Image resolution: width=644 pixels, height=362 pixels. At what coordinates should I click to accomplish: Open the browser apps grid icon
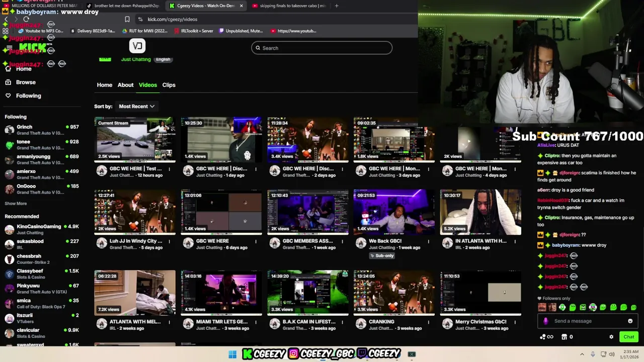click(x=5, y=31)
